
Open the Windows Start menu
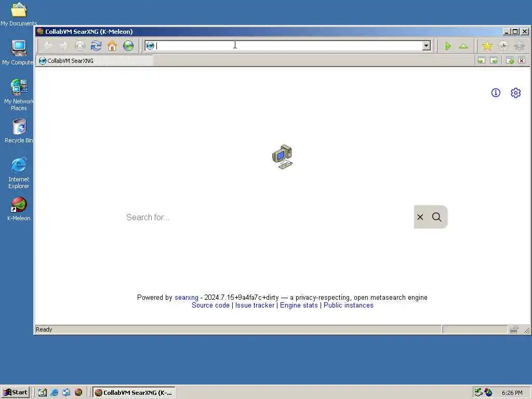click(15, 393)
